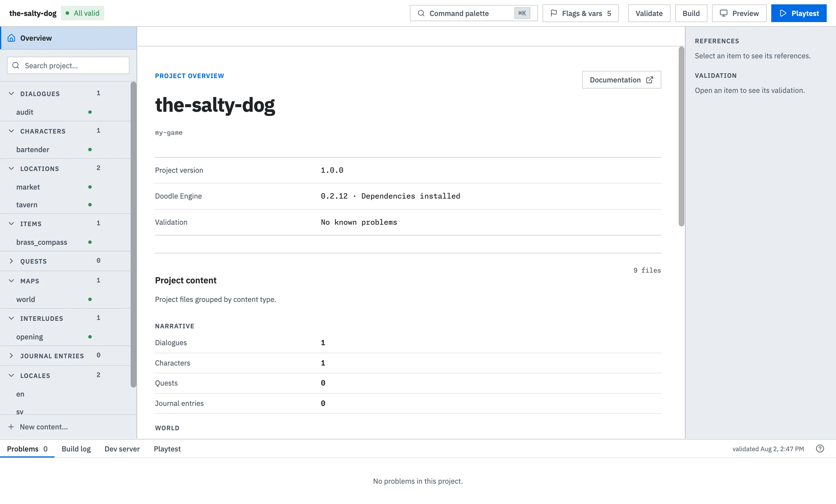This screenshot has width=836, height=504.
Task: Collapse the Locations section
Action: click(11, 169)
